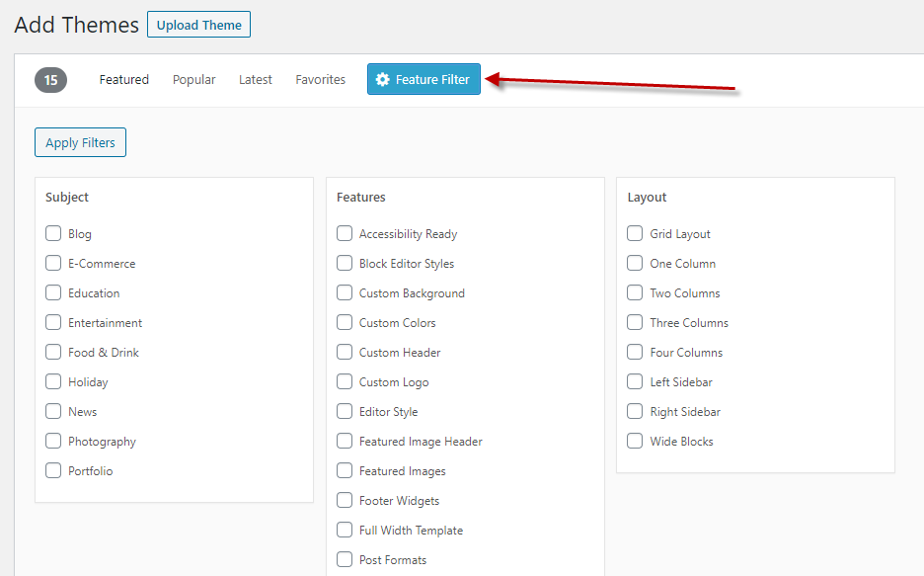The height and width of the screenshot is (576, 924).
Task: Check the Grid Layout option
Action: [634, 233]
